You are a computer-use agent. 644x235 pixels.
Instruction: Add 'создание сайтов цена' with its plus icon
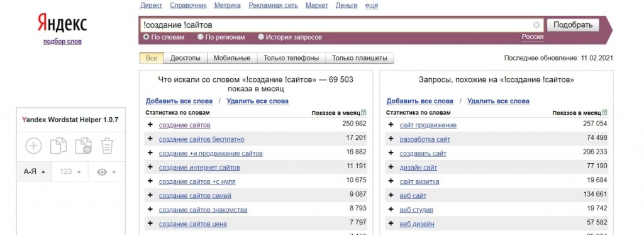tap(150, 224)
